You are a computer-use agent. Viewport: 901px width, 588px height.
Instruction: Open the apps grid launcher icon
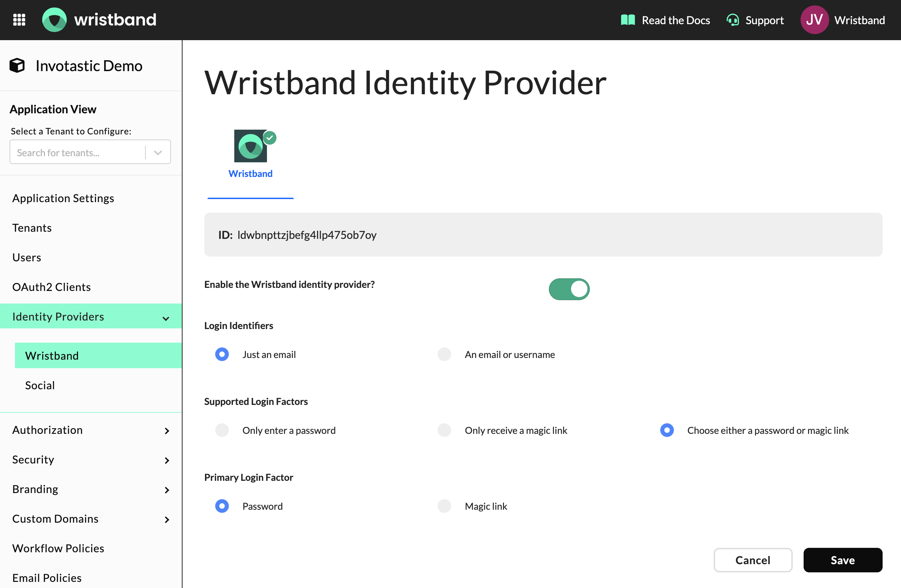(19, 20)
